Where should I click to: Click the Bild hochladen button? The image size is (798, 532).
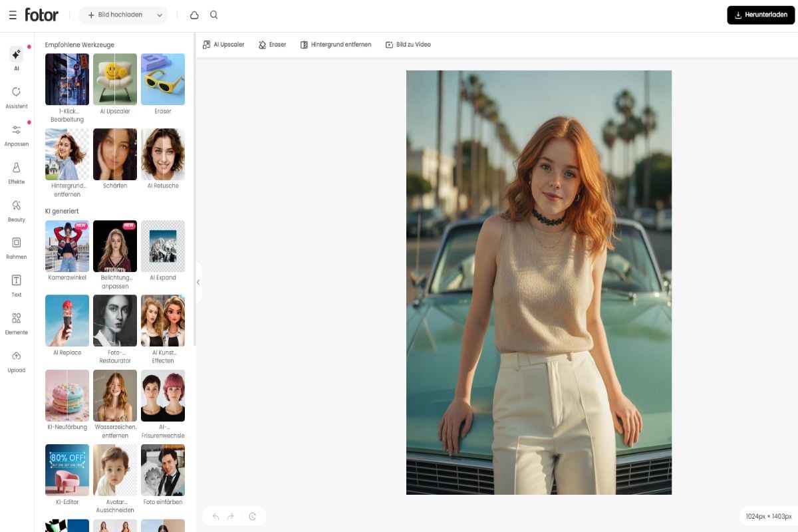[115, 15]
